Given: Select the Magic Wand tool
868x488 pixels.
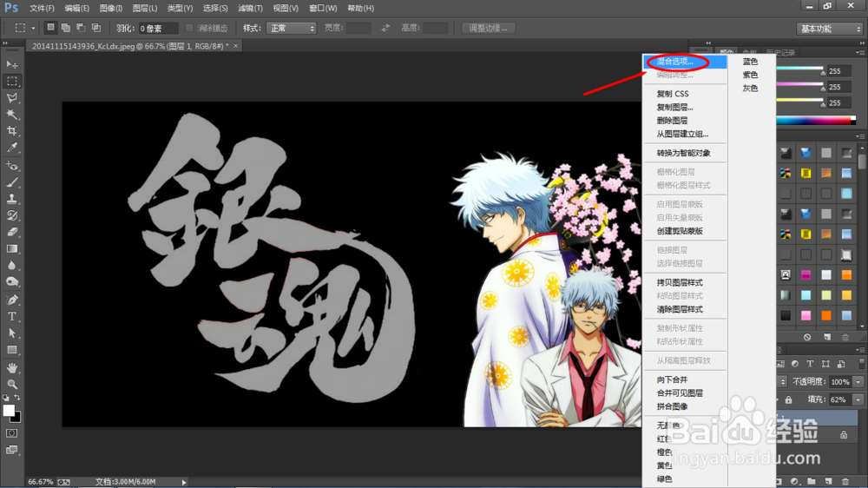Looking at the screenshot, I should [x=11, y=115].
